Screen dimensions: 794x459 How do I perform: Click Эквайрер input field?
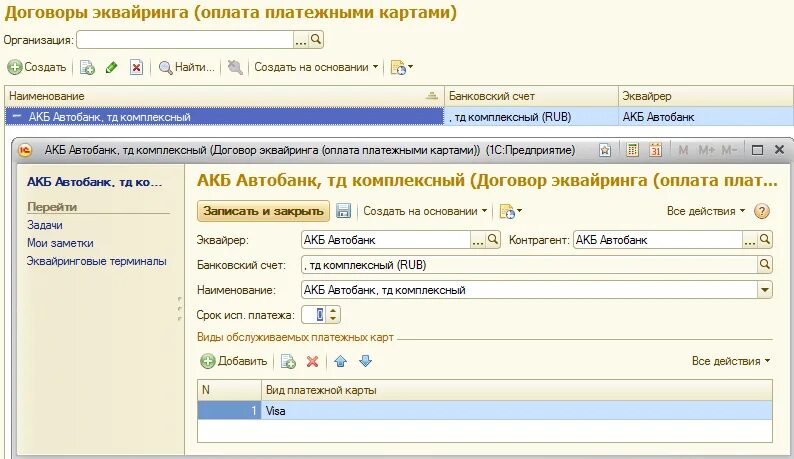[386, 240]
